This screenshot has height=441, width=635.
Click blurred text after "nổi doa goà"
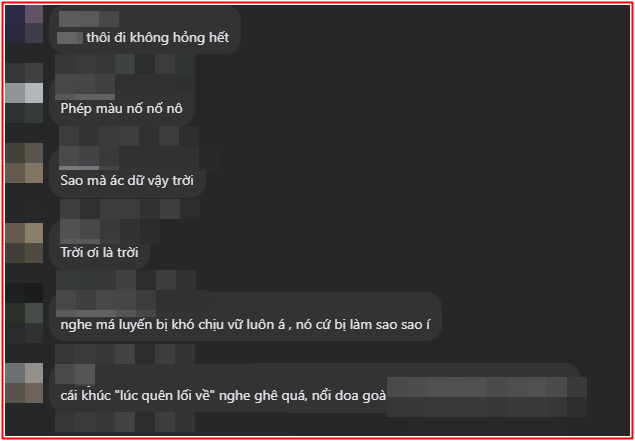[487, 396]
